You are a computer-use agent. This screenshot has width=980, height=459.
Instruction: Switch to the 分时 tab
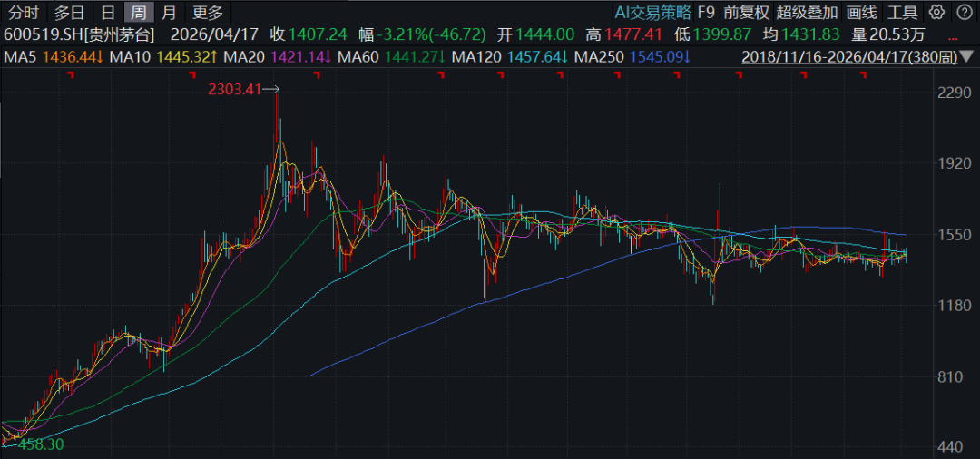(24, 11)
